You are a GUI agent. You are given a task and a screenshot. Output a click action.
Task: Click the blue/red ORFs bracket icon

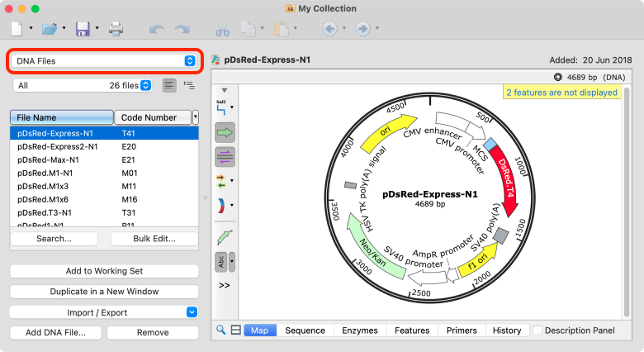(221, 205)
